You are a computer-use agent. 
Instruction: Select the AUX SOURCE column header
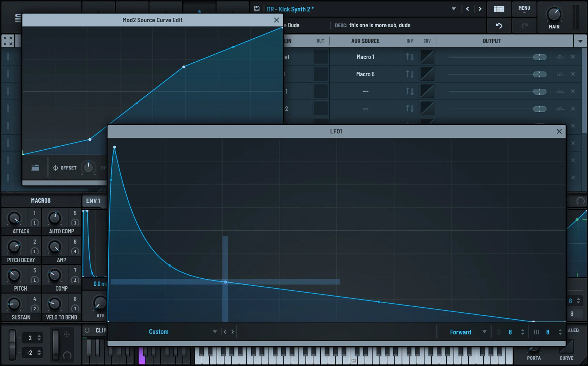(x=365, y=41)
